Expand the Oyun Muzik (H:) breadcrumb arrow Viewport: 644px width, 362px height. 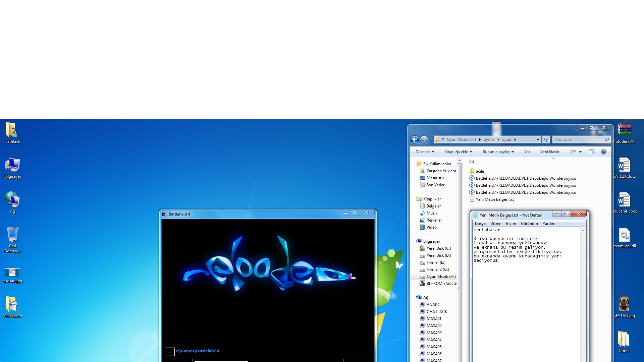click(x=480, y=139)
